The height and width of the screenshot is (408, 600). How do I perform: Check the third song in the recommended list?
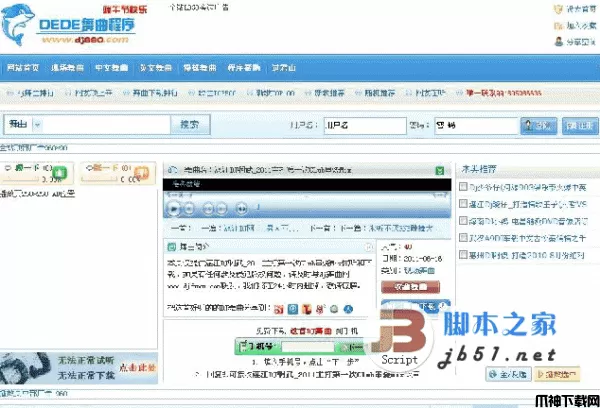463,220
